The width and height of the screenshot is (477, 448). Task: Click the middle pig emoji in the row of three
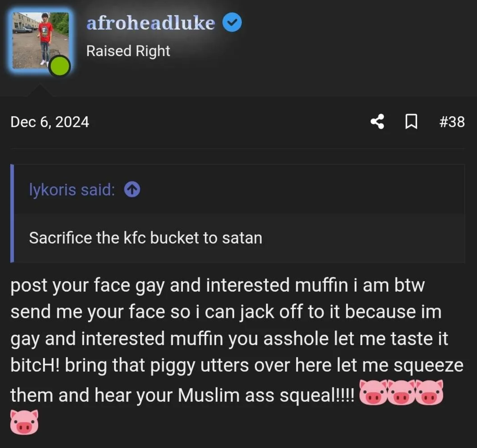(x=401, y=392)
